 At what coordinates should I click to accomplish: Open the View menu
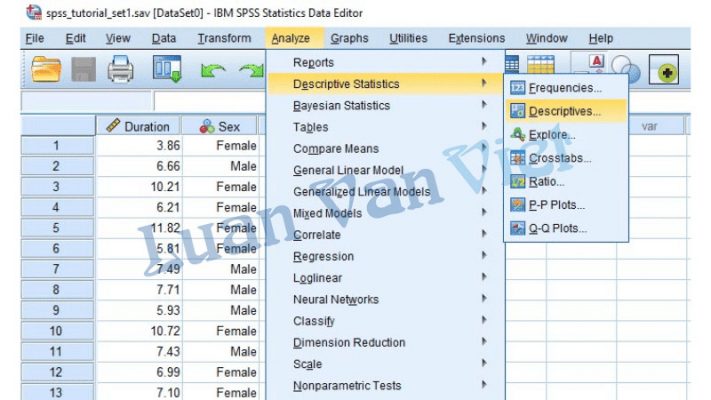(x=118, y=39)
